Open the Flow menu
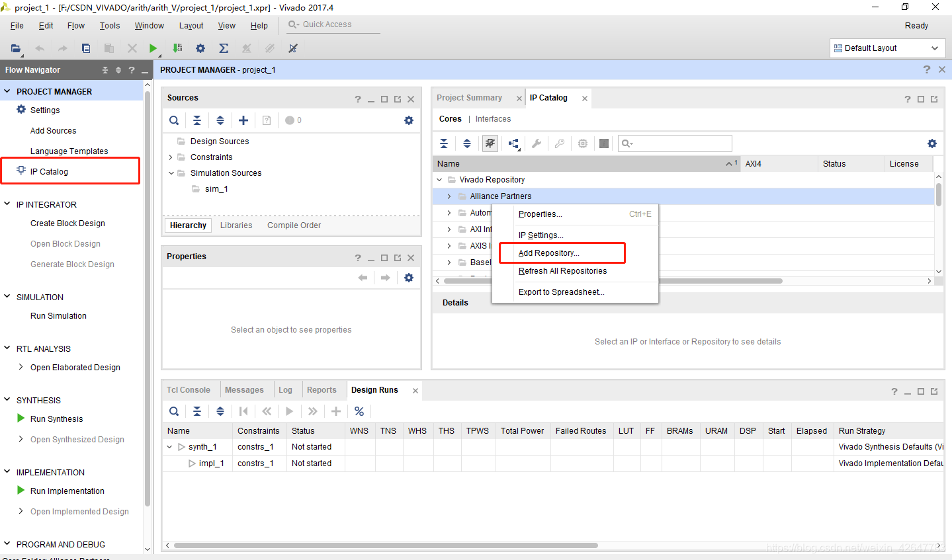Viewport: 952px width, 560px height. 76,26
